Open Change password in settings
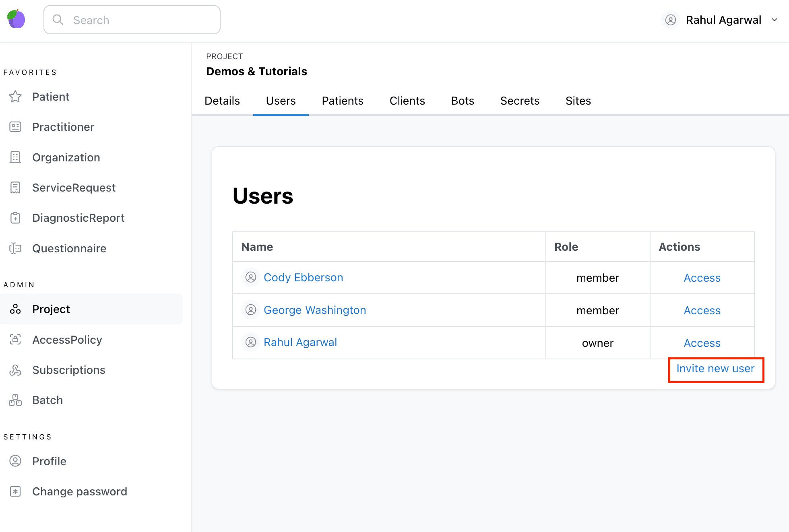The image size is (789, 532). (79, 491)
